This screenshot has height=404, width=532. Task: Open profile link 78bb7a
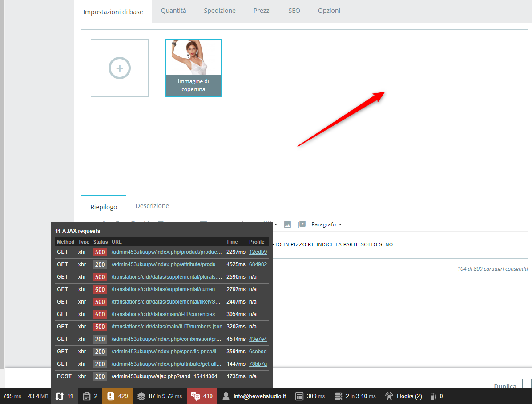pyautogui.click(x=258, y=364)
